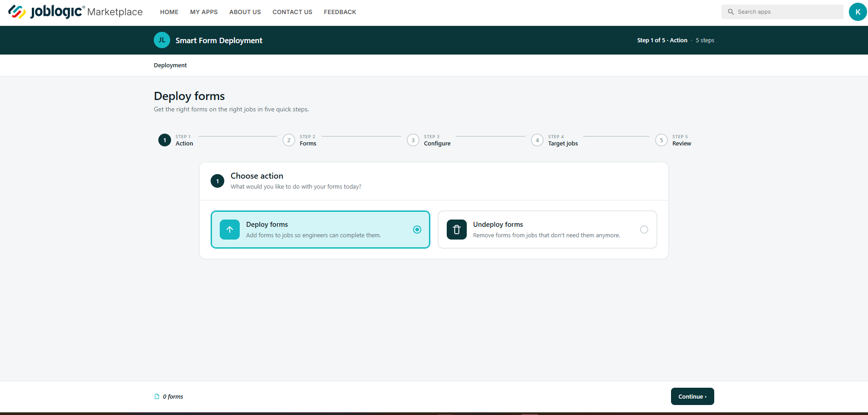The height and width of the screenshot is (415, 868).
Task: Open the K user avatar menu
Action: (x=858, y=12)
